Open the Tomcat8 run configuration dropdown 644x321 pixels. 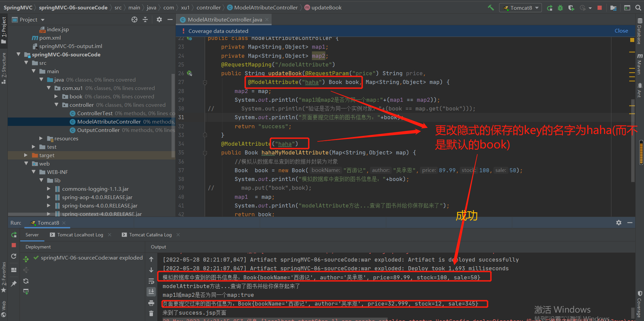click(520, 8)
